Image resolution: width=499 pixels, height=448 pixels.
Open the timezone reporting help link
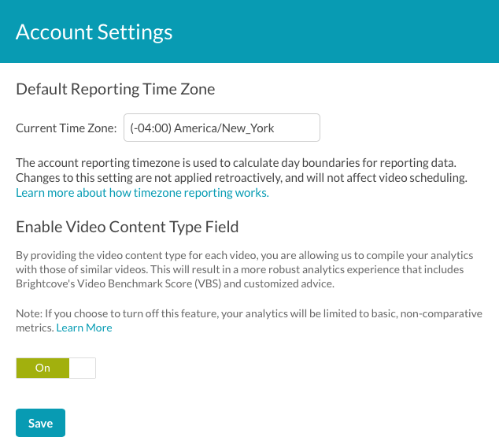(x=142, y=193)
